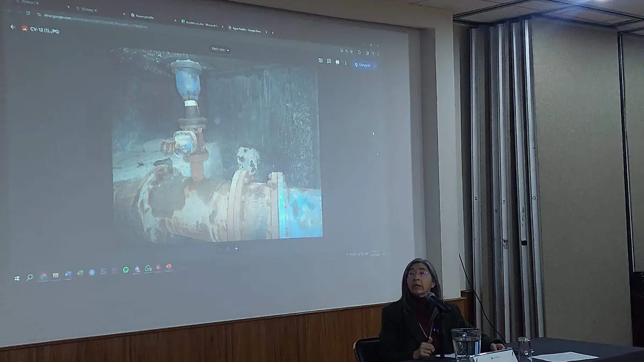This screenshot has height=362, width=644.
Task: Open the three-dot more actions menu
Action: 346,63
